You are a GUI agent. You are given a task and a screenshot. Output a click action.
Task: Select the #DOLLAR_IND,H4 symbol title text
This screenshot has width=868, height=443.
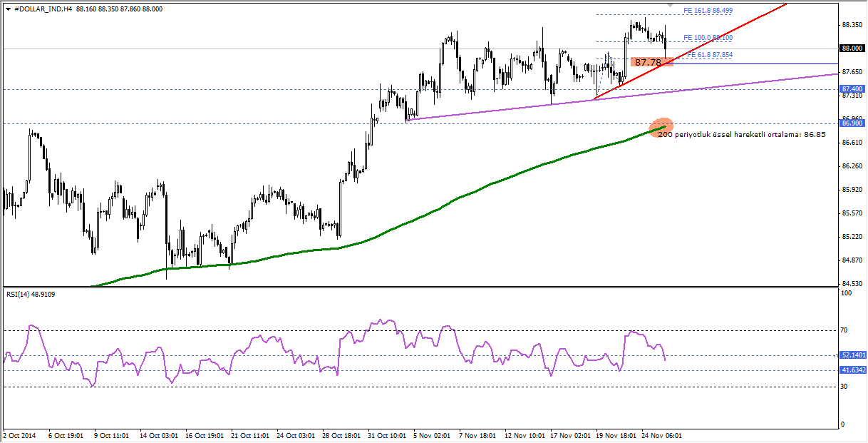pos(43,9)
